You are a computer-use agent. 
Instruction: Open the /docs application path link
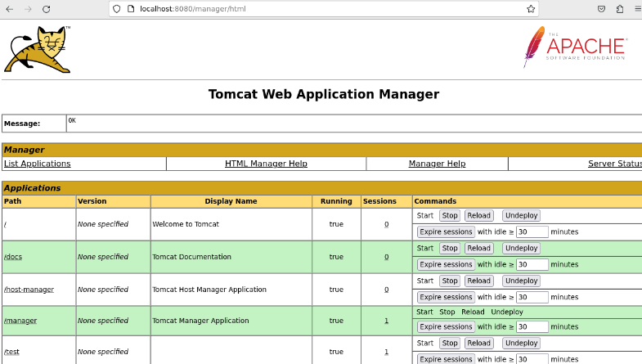click(x=13, y=257)
